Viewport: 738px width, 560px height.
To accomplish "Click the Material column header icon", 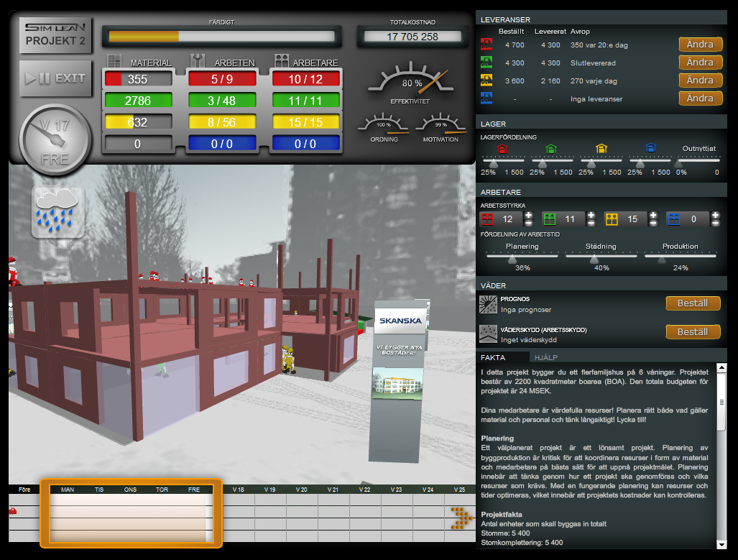I will 114,61.
